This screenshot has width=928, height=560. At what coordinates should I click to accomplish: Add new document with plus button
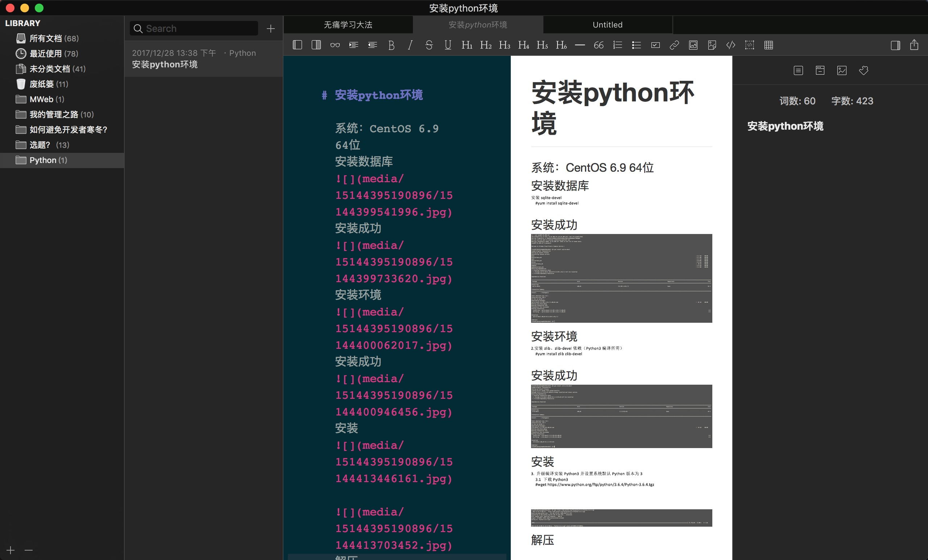(270, 29)
